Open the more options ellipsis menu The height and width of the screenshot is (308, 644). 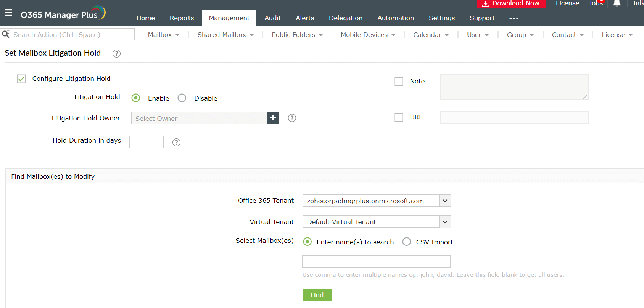coord(514,18)
